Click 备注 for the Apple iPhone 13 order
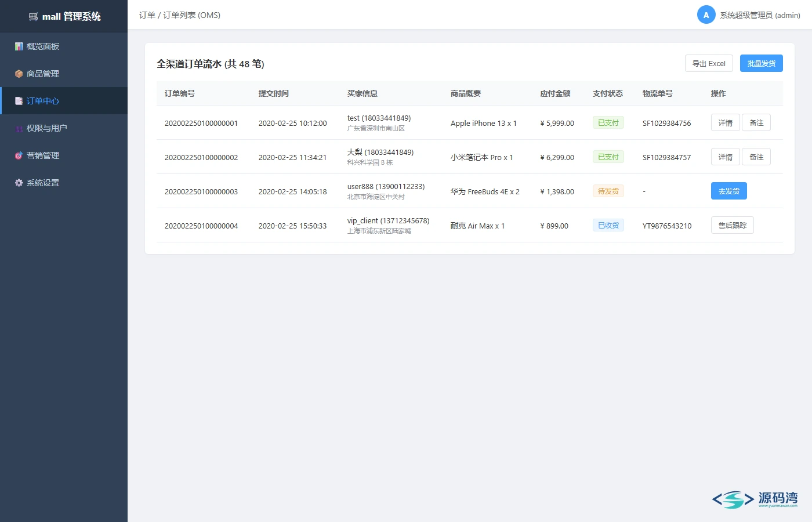Image resolution: width=812 pixels, height=522 pixels. pyautogui.click(x=756, y=122)
